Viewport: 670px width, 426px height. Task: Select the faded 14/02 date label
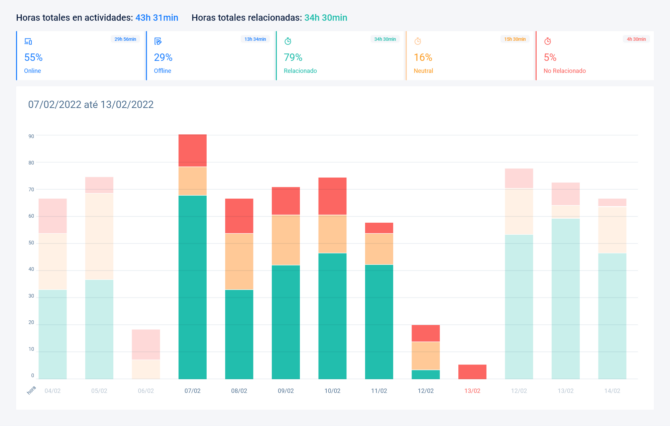point(612,391)
